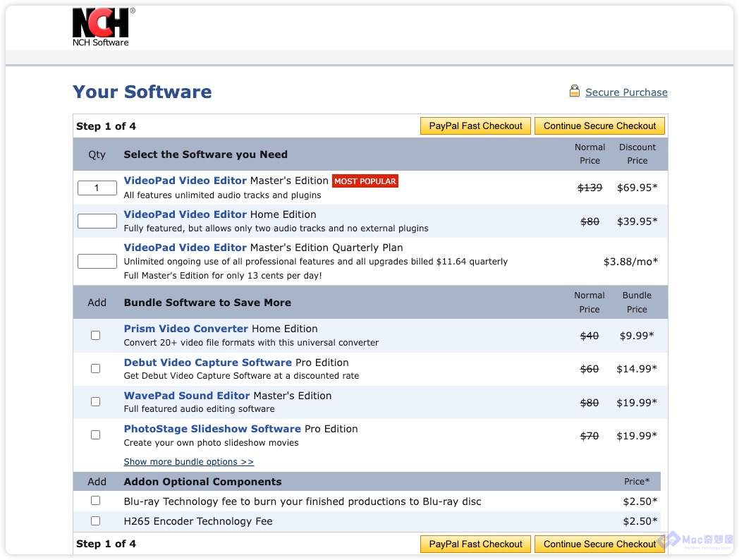739x560 pixels.
Task: Click the Select the Software you Need heading
Action: [205, 154]
